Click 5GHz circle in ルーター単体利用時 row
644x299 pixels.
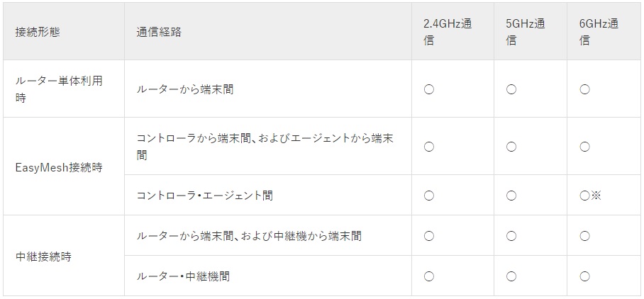[x=511, y=89]
